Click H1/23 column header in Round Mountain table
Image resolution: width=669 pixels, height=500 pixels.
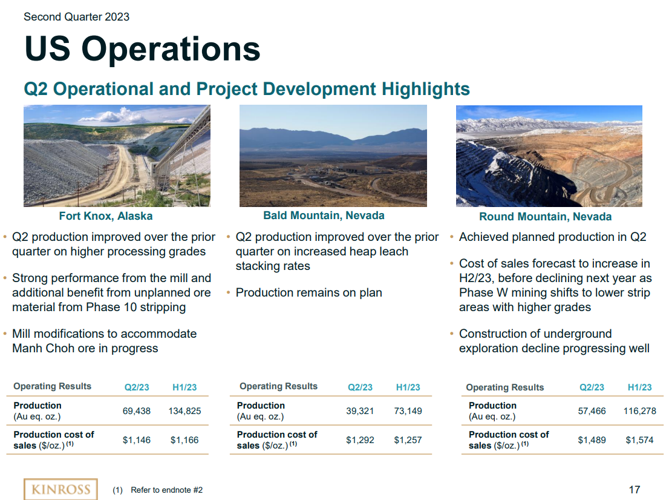[x=640, y=387]
